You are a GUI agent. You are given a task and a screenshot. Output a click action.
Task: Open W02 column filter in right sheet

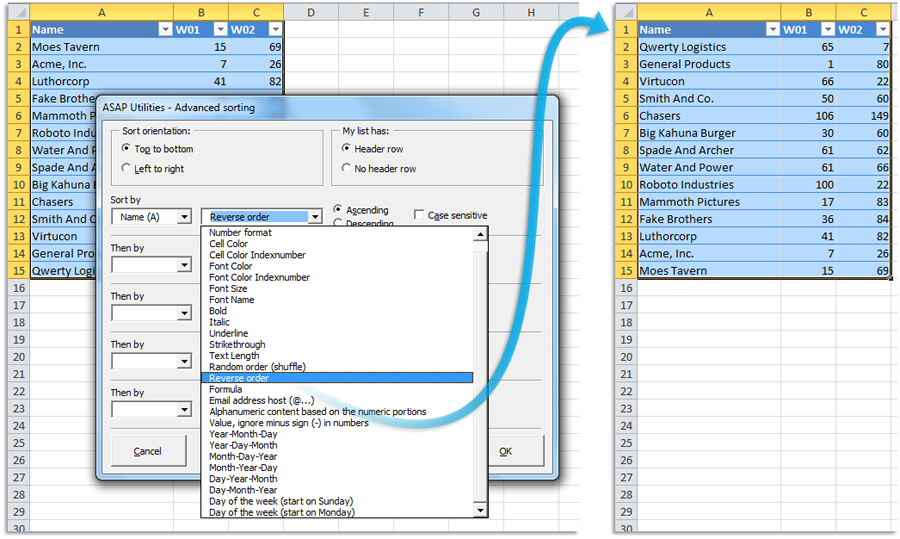pos(883,30)
